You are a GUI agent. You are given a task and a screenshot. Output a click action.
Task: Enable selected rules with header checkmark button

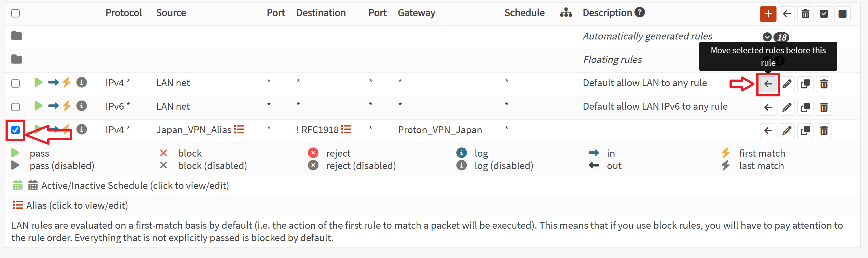[x=824, y=14]
